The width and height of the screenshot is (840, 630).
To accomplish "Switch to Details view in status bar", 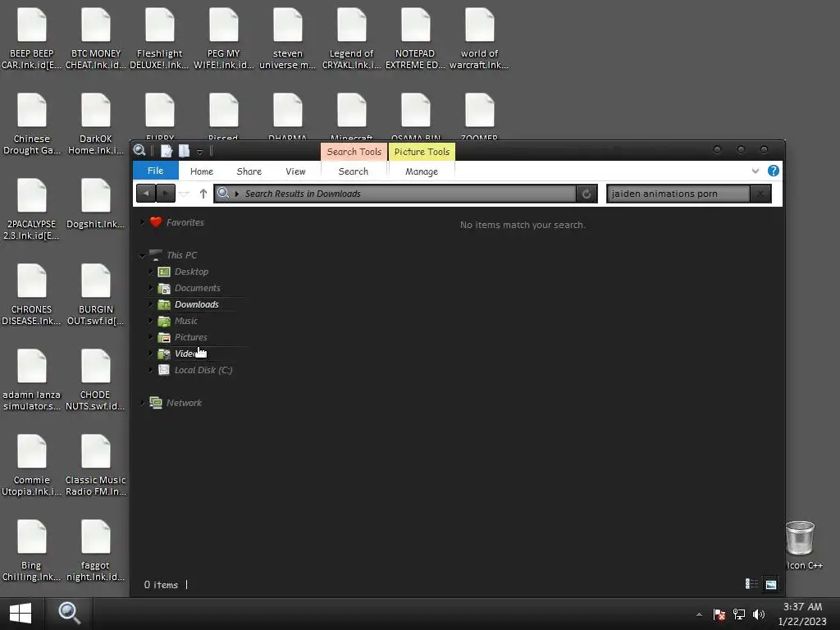I will click(x=751, y=584).
